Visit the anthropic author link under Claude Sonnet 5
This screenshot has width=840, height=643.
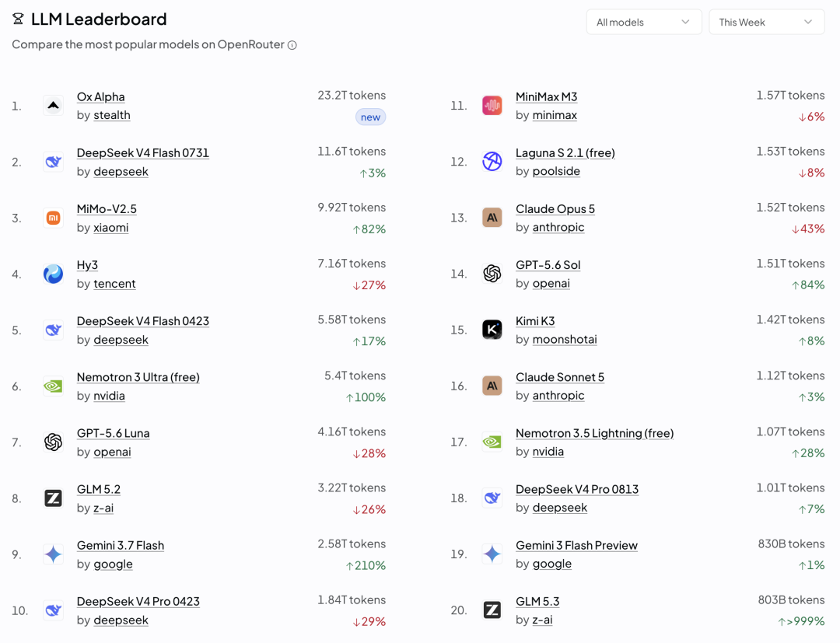558,396
